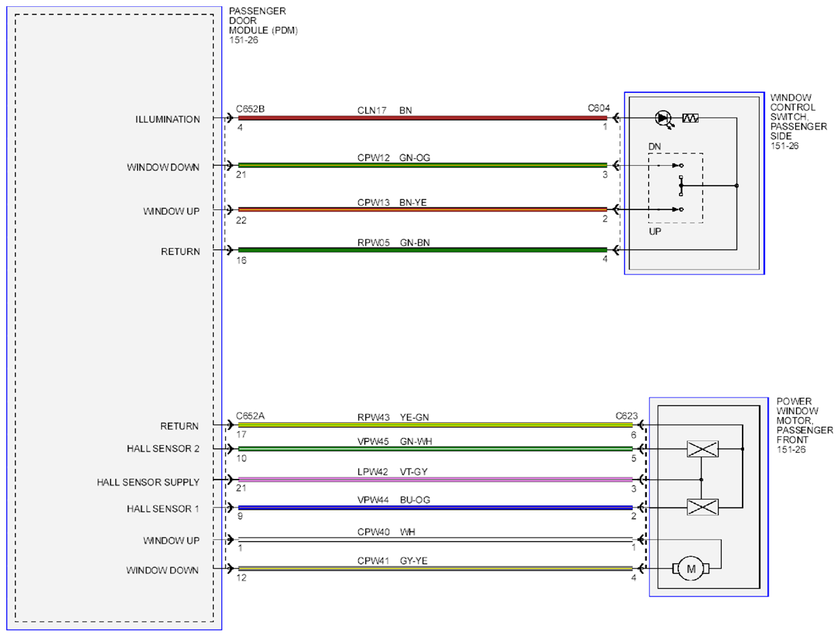Select the C623 connector label
Viewport: 840px width, 637px height.
626,415
